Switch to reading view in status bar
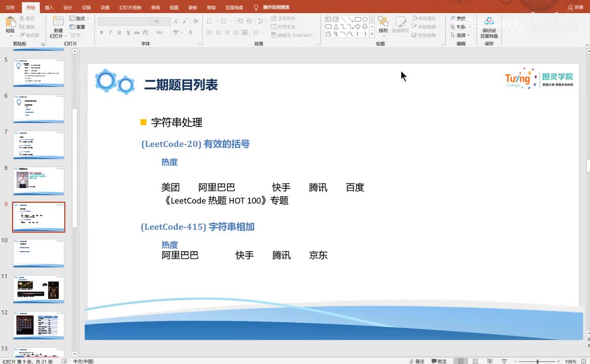590x364 pixels. pyautogui.click(x=489, y=361)
